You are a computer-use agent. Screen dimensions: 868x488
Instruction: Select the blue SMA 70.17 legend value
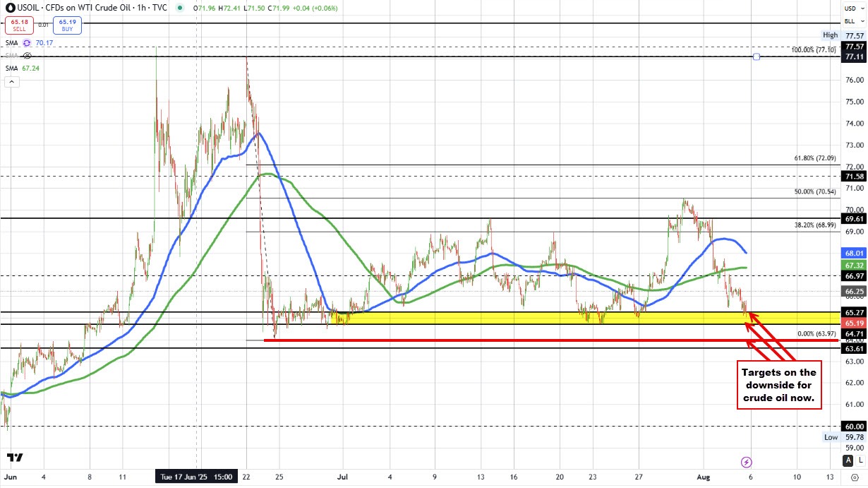(x=44, y=43)
